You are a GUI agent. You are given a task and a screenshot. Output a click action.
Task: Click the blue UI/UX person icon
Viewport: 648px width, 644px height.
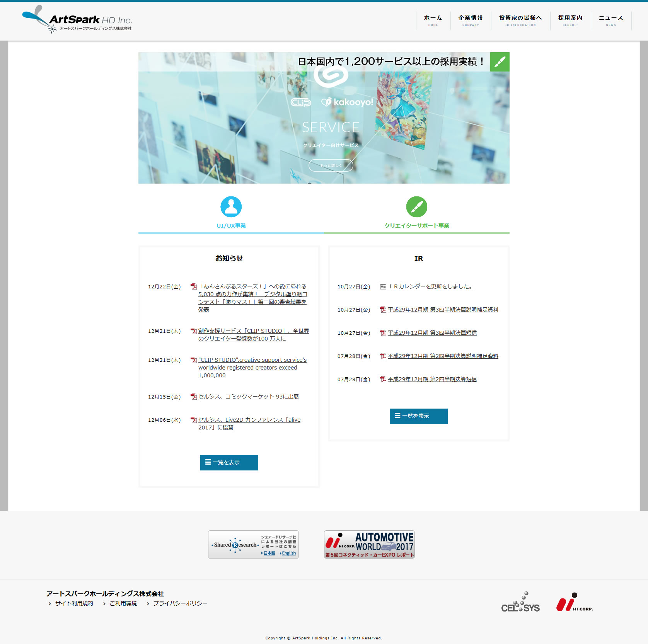point(231,207)
